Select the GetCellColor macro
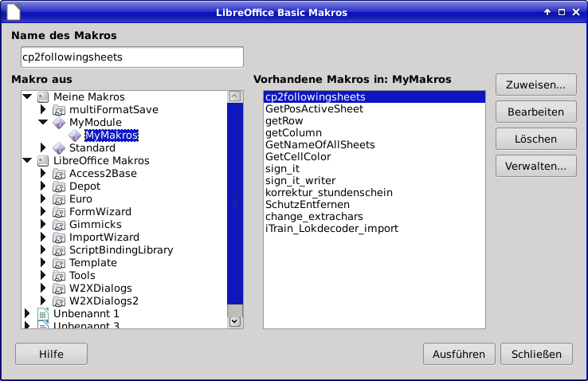588x381 pixels. pos(298,157)
